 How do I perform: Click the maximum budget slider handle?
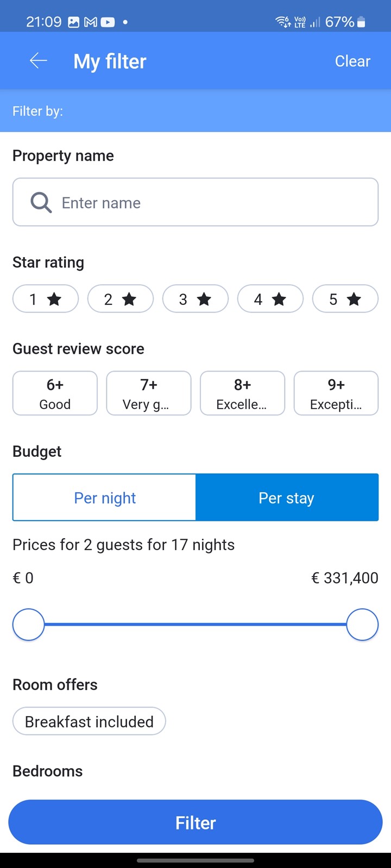362,624
